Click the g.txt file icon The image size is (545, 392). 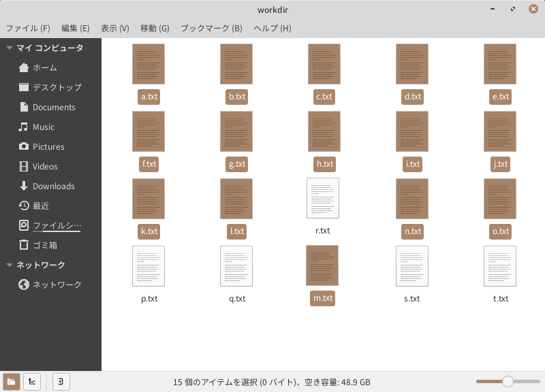click(x=236, y=131)
